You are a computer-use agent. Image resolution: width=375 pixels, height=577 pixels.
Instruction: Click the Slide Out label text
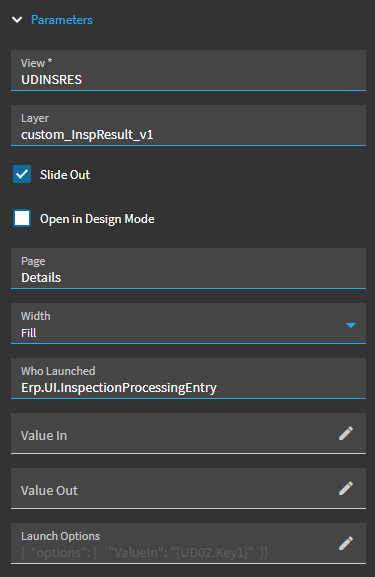tap(65, 174)
